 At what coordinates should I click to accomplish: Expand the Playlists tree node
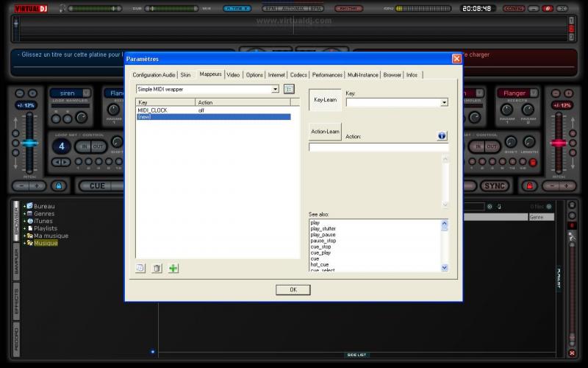(x=24, y=228)
